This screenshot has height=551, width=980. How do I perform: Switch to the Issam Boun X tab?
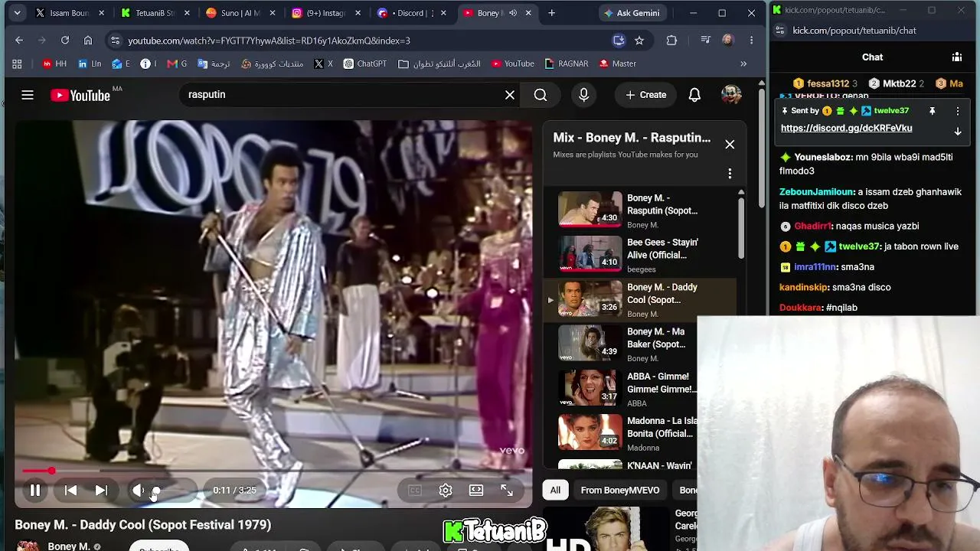point(69,13)
